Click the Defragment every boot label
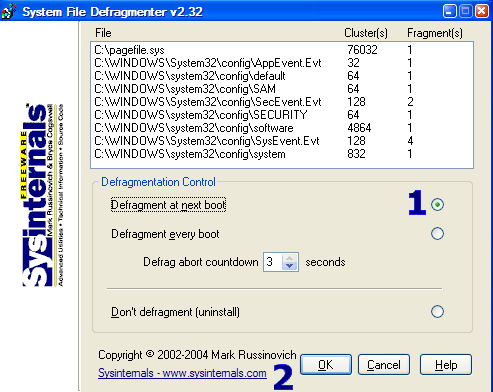 165,234
